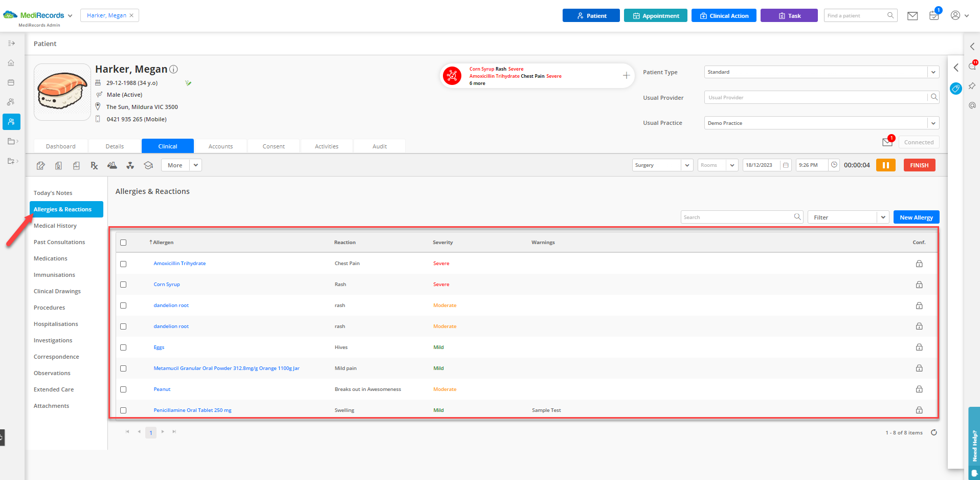The height and width of the screenshot is (480, 980).
Task: Click the Find a patient field
Action: 860,15
